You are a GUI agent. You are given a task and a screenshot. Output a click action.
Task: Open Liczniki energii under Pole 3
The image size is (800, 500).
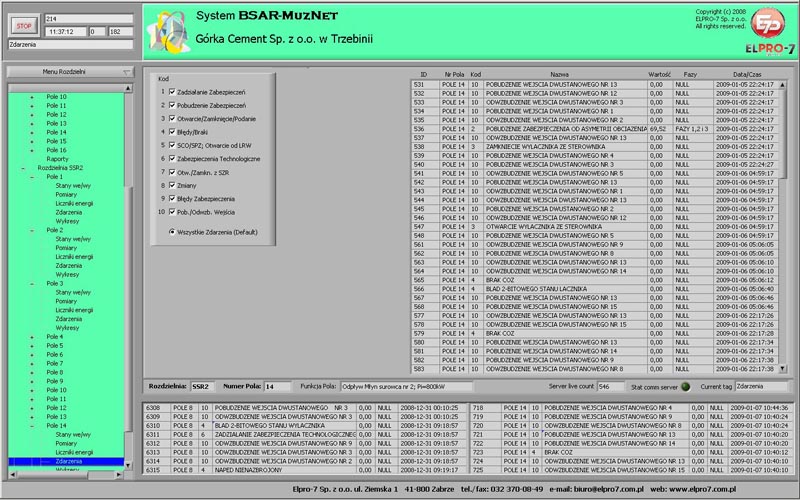[74, 310]
